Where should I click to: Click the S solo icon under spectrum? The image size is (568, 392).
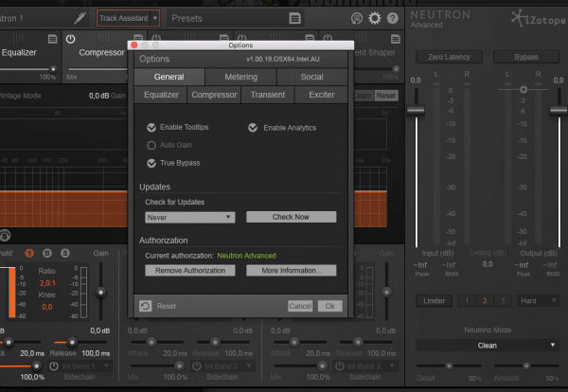(x=5, y=236)
